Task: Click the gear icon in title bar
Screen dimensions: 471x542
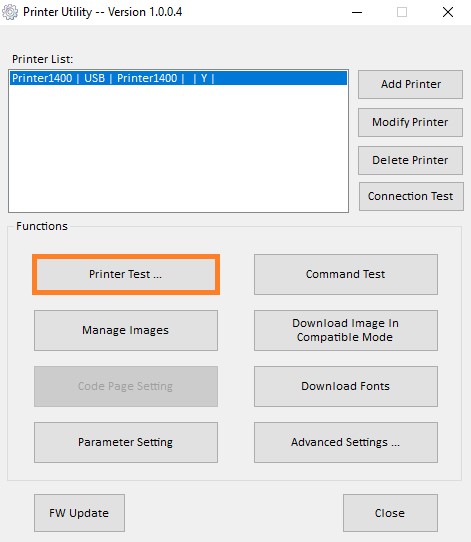Action: [x=10, y=12]
